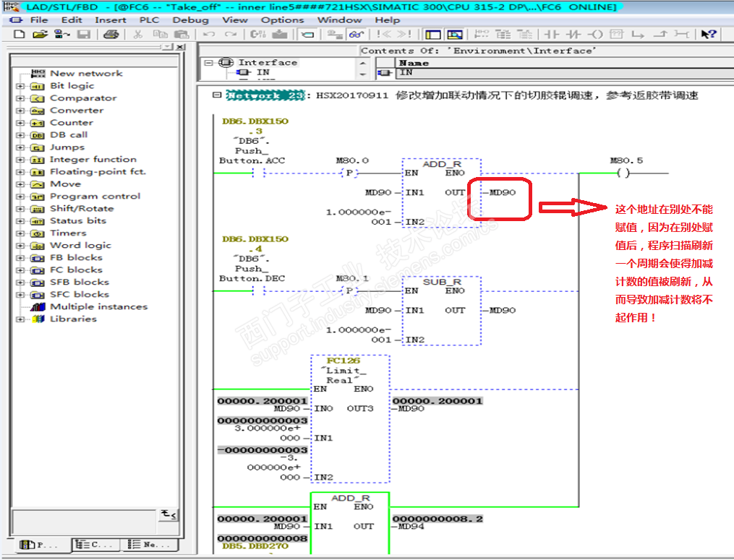This screenshot has width=734, height=560.
Task: Collapse the Interface tree node
Action: click(x=209, y=63)
